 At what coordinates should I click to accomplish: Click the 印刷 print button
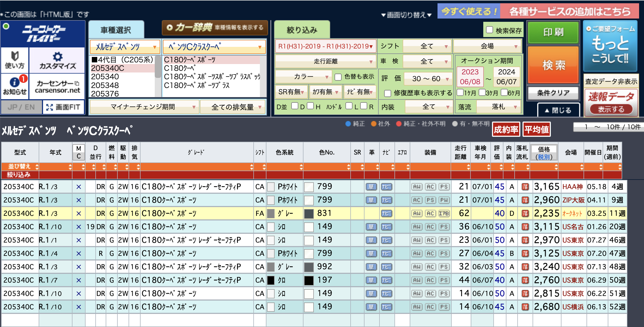553,32
